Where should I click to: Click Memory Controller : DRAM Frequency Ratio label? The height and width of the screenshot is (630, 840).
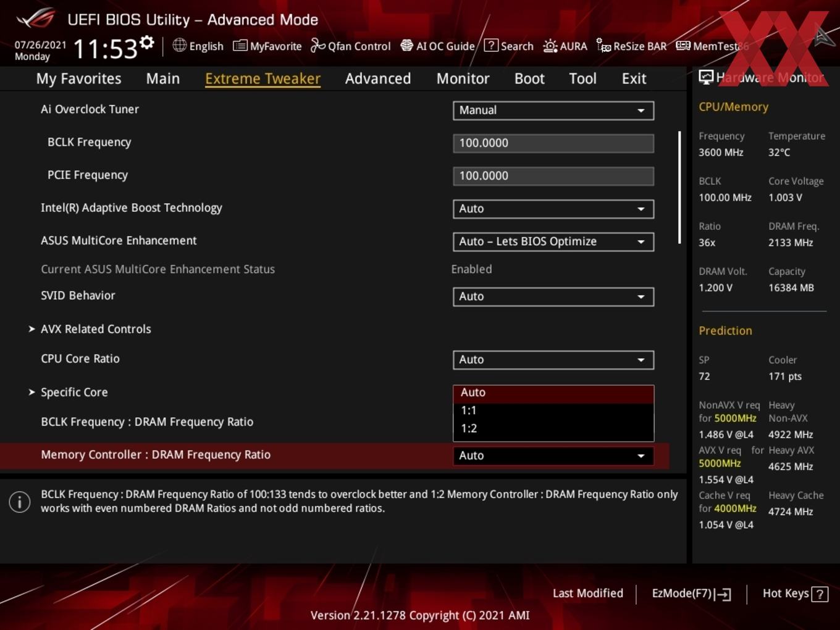(x=156, y=455)
